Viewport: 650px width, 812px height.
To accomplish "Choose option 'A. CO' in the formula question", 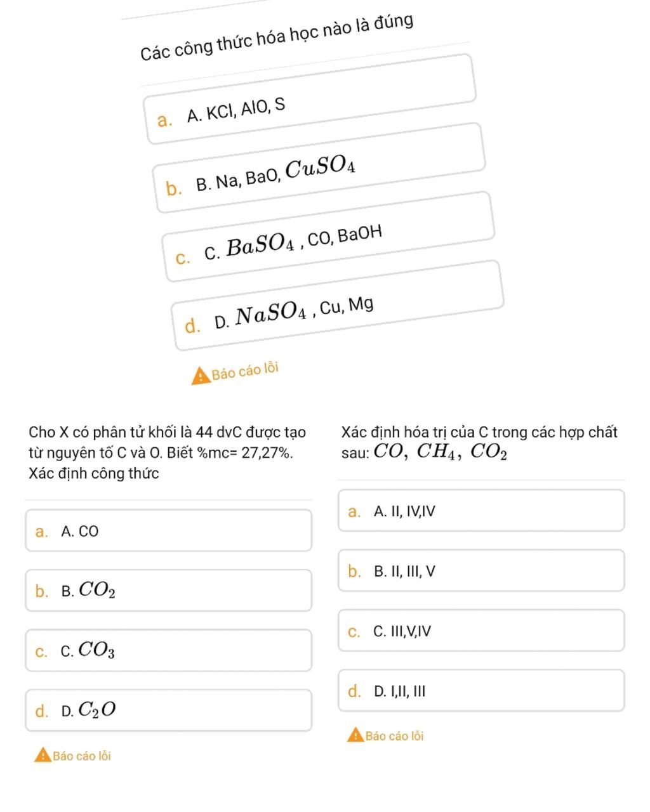I will [168, 530].
